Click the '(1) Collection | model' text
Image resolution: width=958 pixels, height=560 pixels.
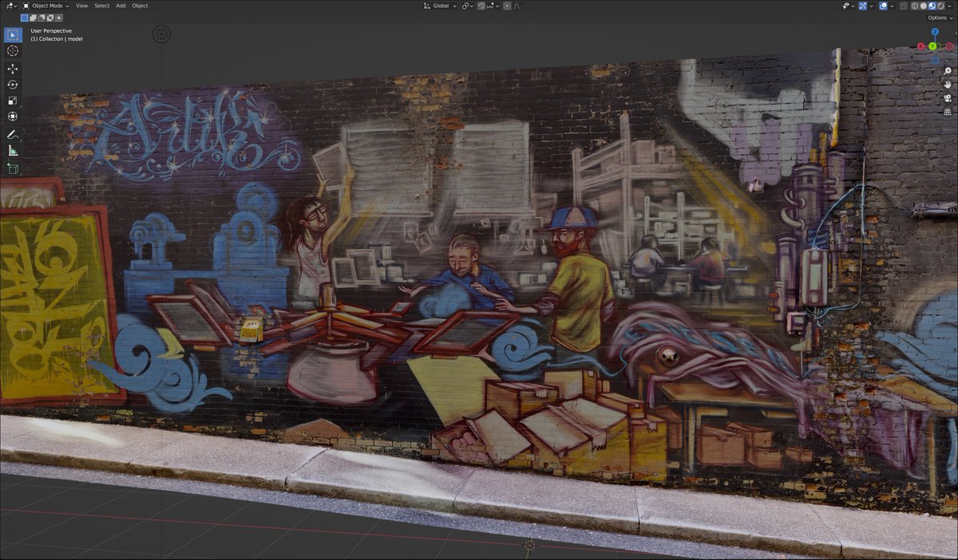(57, 39)
